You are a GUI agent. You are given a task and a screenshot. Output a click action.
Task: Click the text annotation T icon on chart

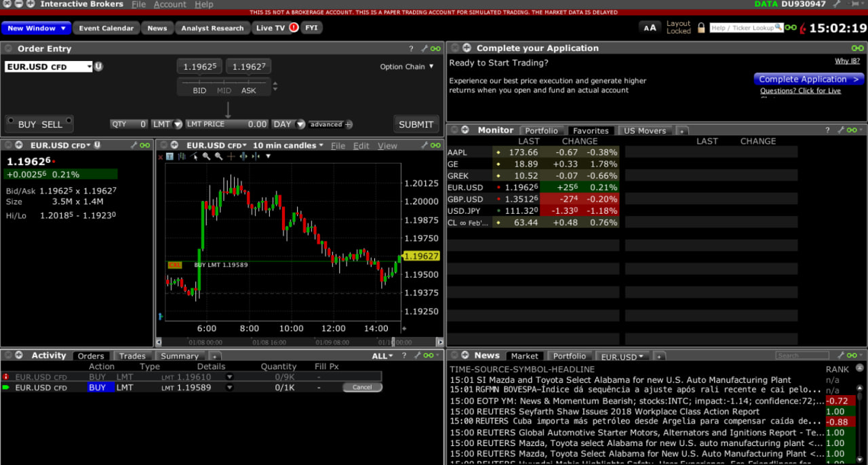point(170,156)
